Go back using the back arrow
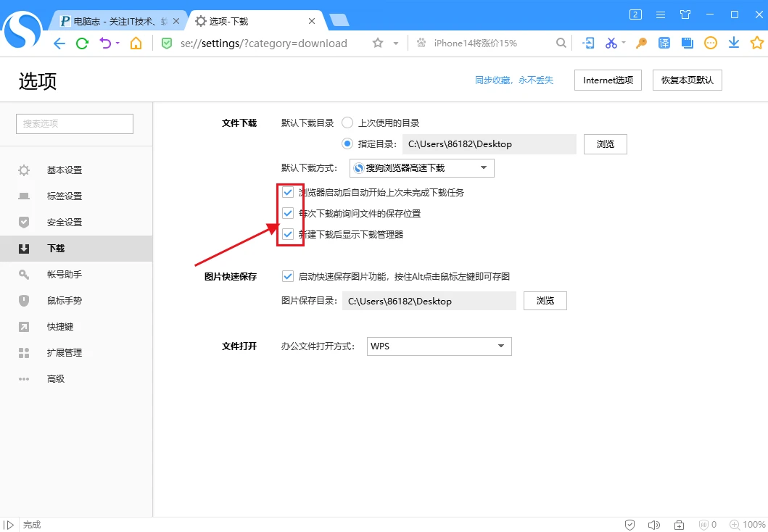 click(59, 43)
